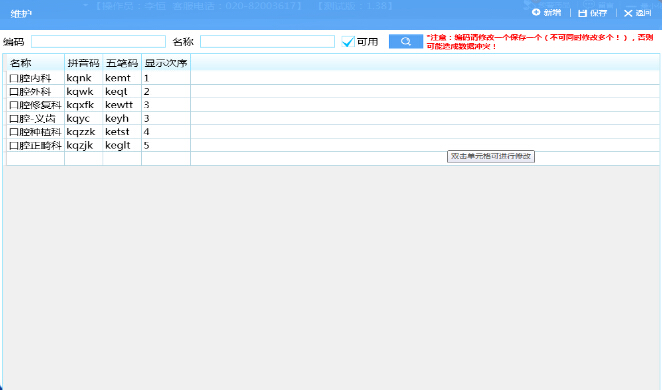This screenshot has width=662, height=390.
Task: Click the kqnk pinyin code cell
Action: pos(84,78)
